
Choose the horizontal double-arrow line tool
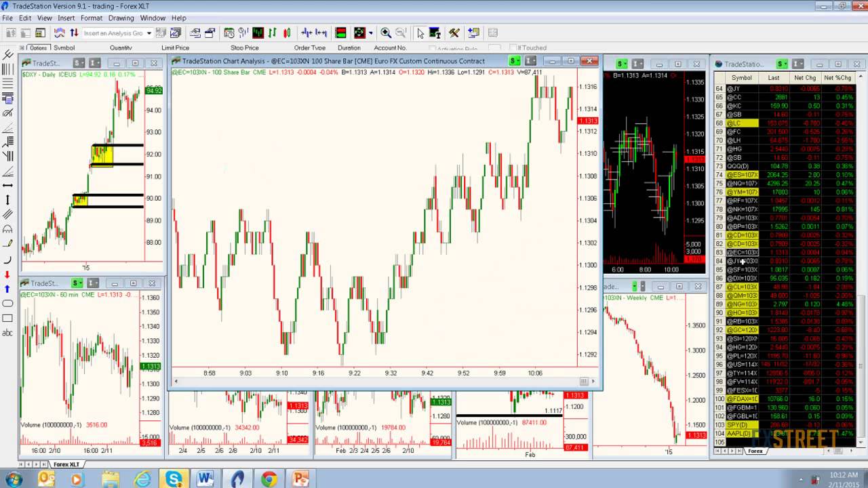pos(7,185)
